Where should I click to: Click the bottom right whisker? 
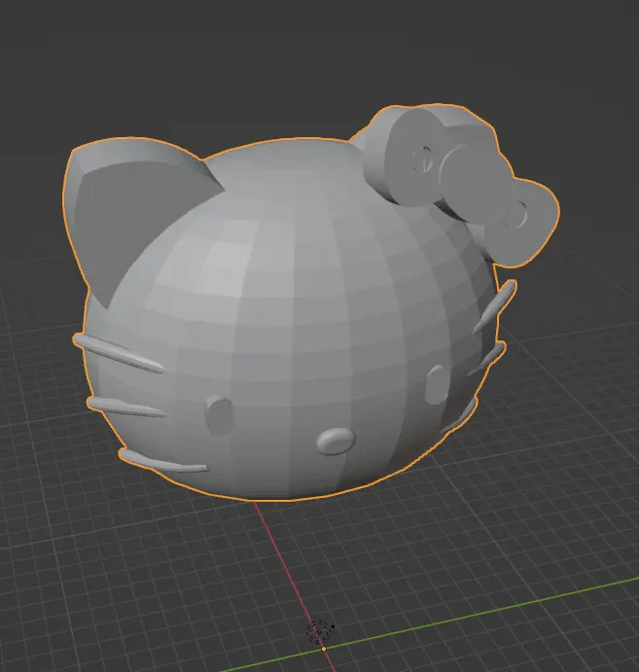point(461,413)
